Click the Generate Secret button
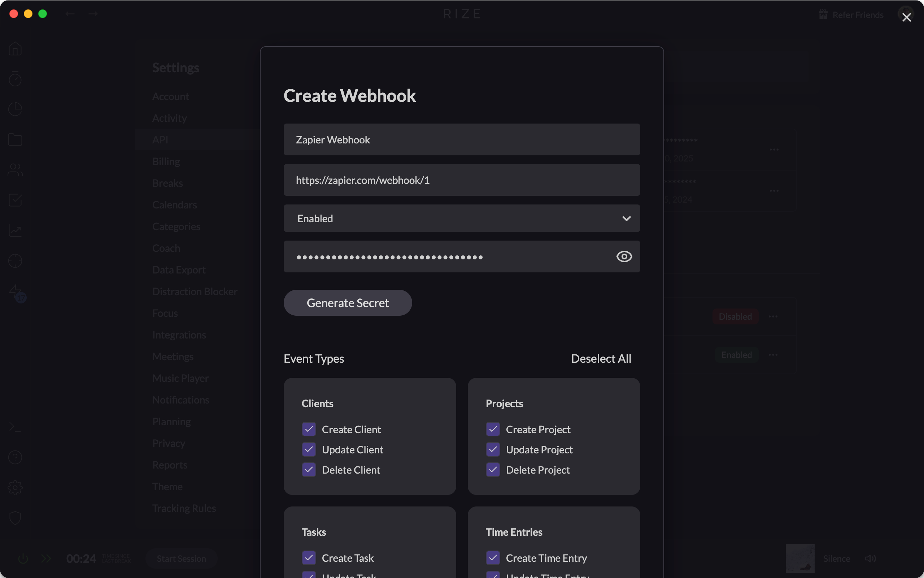This screenshot has width=924, height=578. (x=348, y=303)
